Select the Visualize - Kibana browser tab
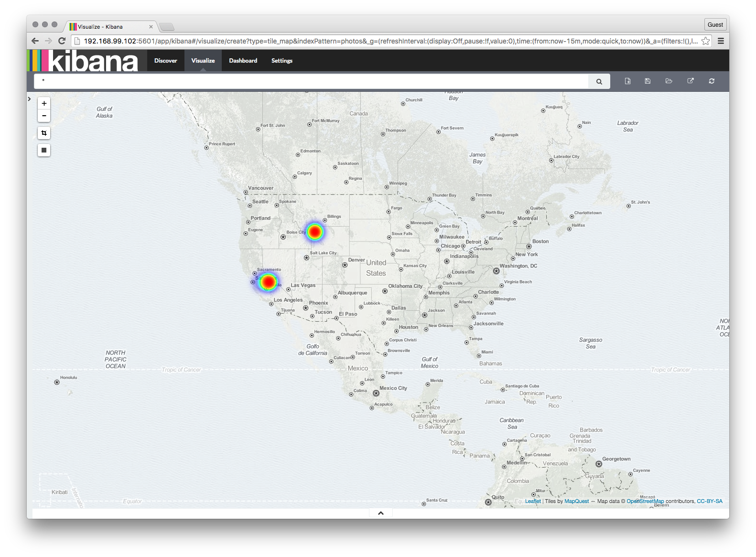 point(110,27)
